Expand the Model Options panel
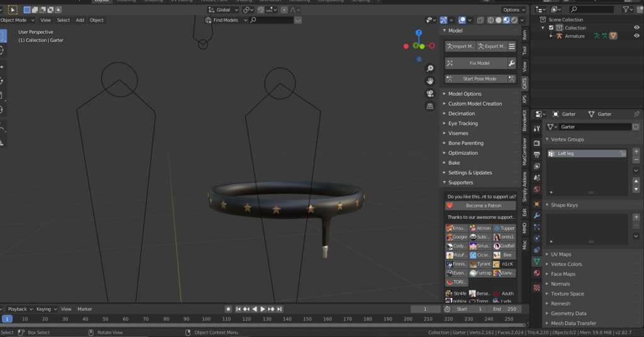644x337 pixels. tap(464, 94)
